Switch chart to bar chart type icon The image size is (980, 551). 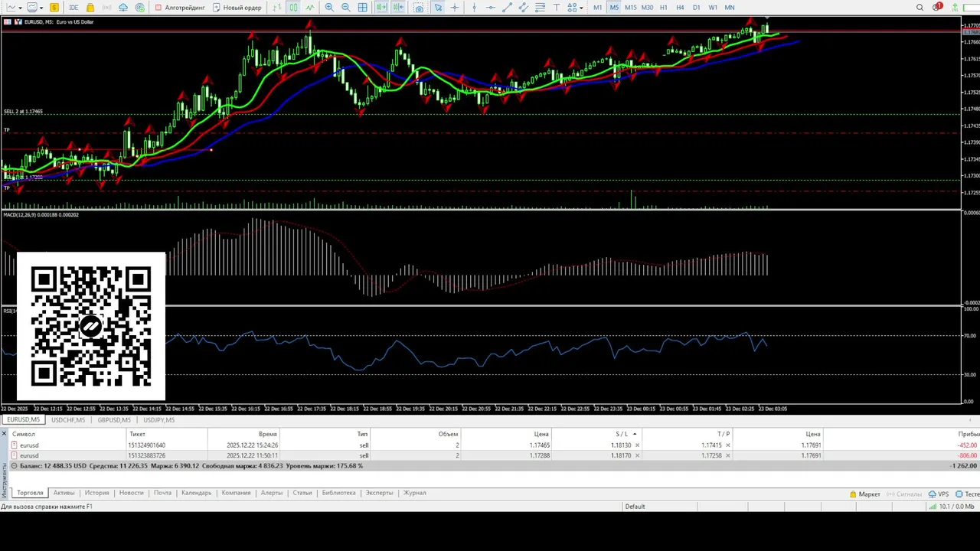277,8
